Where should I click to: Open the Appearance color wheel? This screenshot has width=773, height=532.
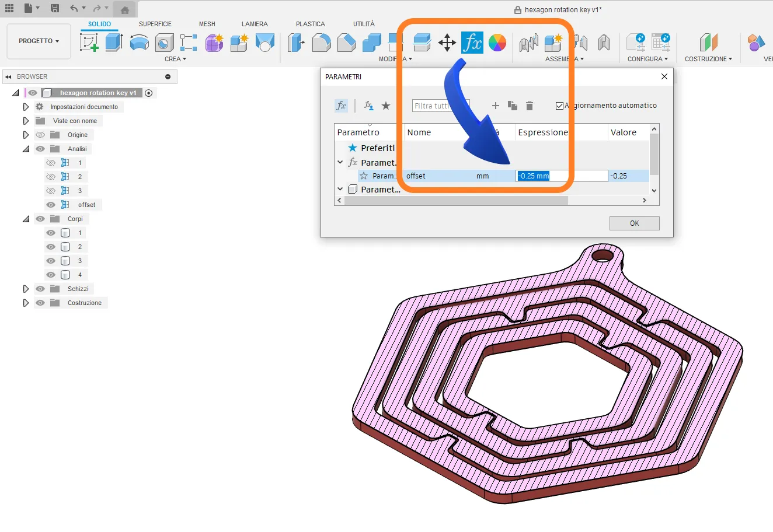tap(497, 42)
